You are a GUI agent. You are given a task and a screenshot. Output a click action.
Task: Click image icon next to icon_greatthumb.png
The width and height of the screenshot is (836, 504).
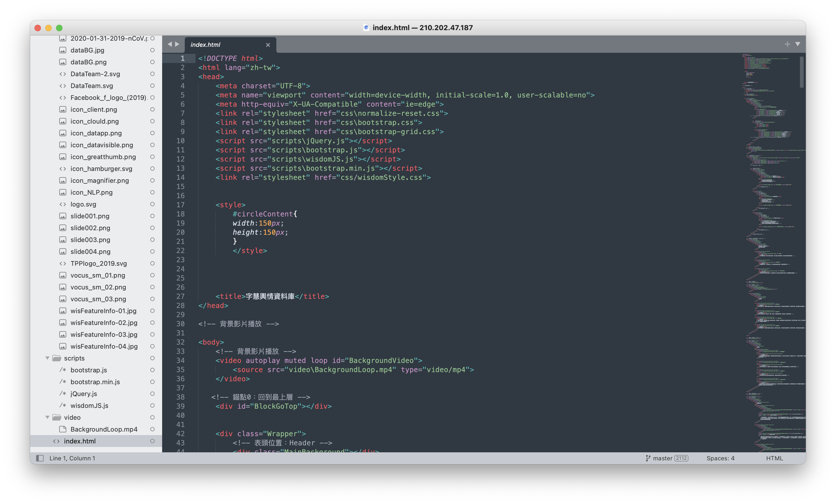tap(63, 157)
